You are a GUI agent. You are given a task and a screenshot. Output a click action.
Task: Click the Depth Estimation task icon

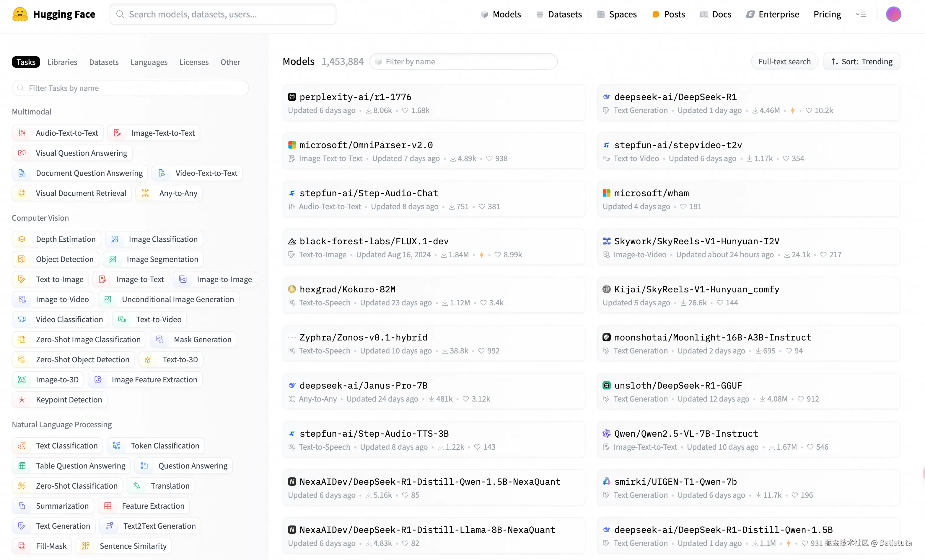(x=22, y=239)
